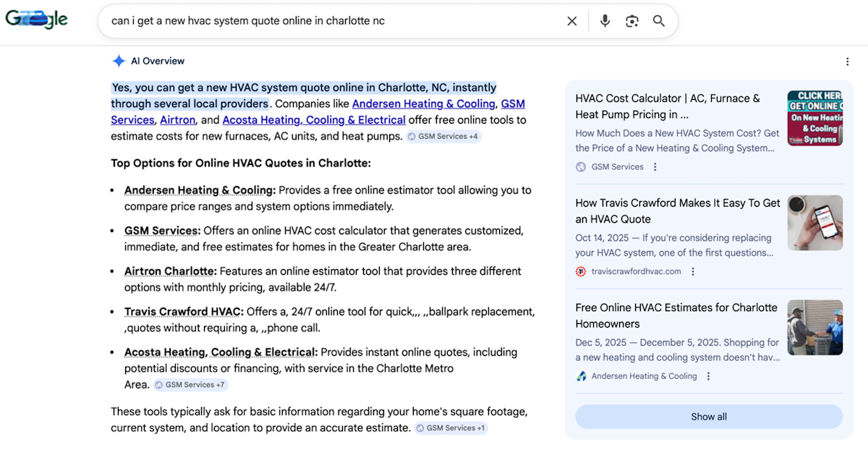Click Andersen Heating & Cooling favicon in card

pos(581,376)
